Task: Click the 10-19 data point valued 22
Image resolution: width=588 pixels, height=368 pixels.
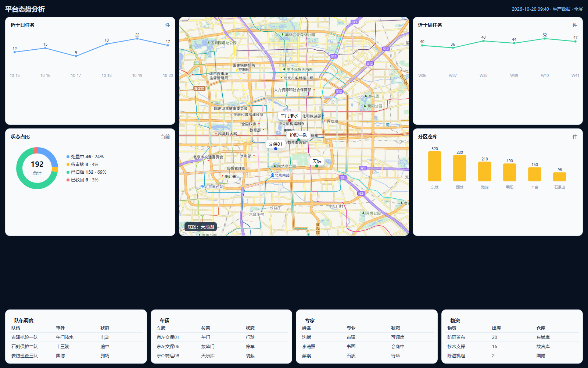Action: click(x=137, y=39)
